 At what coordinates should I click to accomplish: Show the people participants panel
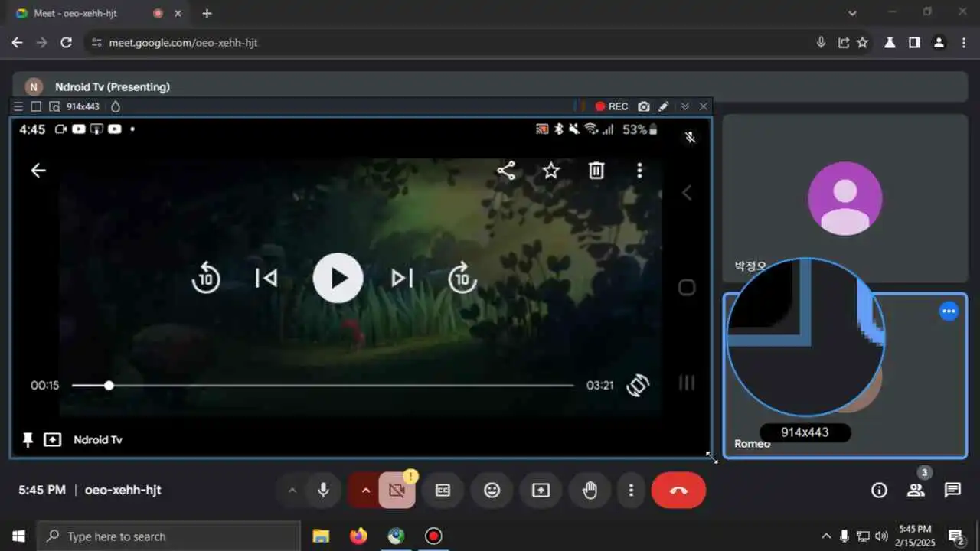click(916, 491)
